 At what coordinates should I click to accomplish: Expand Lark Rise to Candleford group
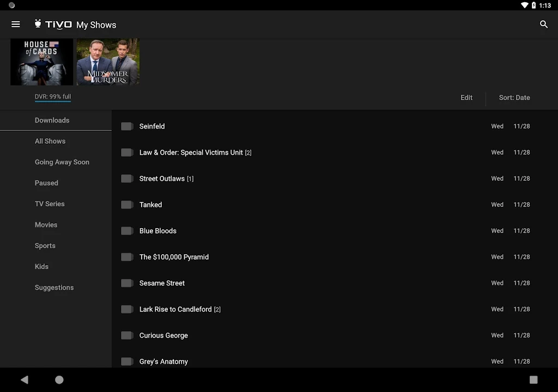[180, 309]
